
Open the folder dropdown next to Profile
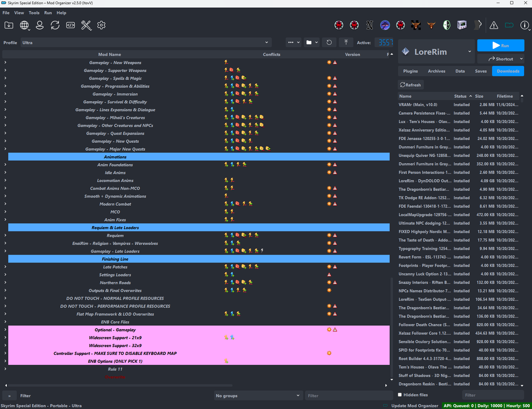(x=312, y=43)
